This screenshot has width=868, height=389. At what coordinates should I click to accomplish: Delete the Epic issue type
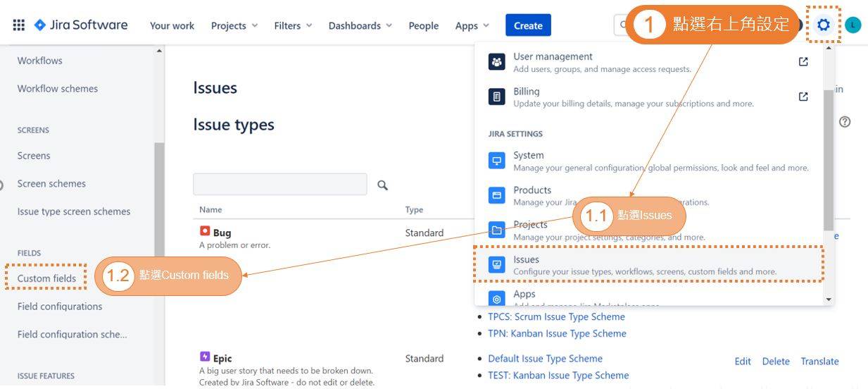pos(776,361)
